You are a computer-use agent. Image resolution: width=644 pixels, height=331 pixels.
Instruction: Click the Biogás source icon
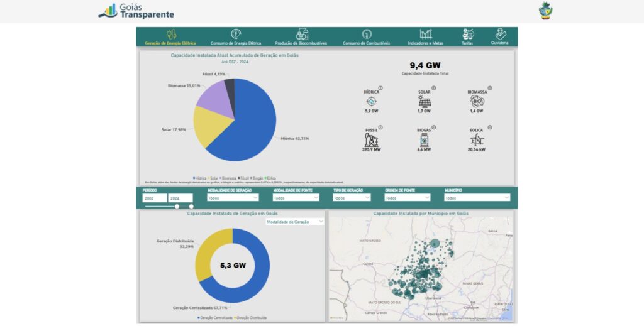(x=425, y=139)
